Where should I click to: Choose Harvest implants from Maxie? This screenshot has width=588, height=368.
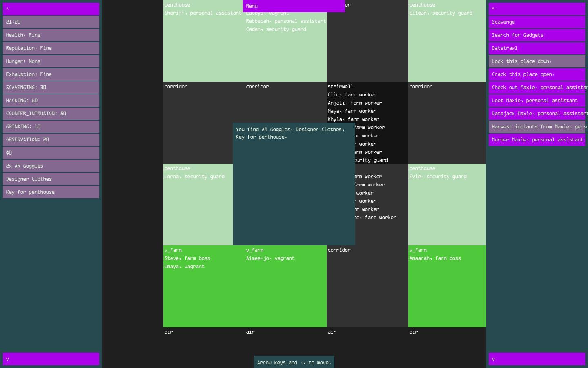tap(537, 127)
